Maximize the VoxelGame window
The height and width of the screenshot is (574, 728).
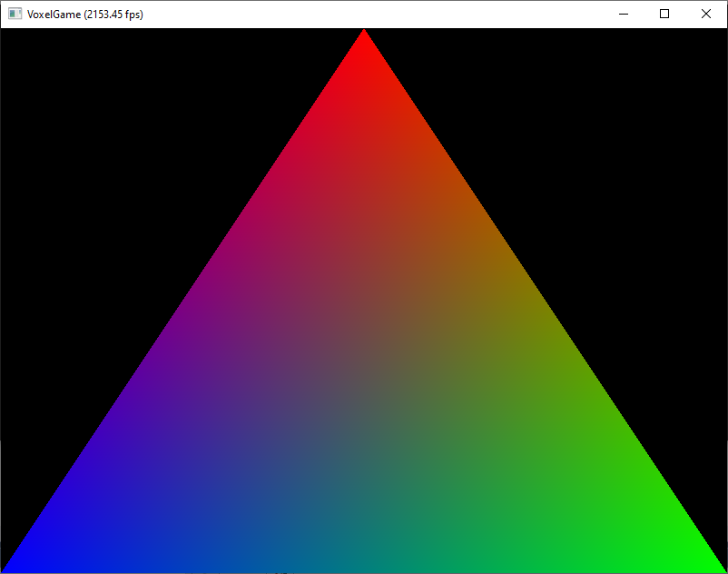click(x=664, y=14)
